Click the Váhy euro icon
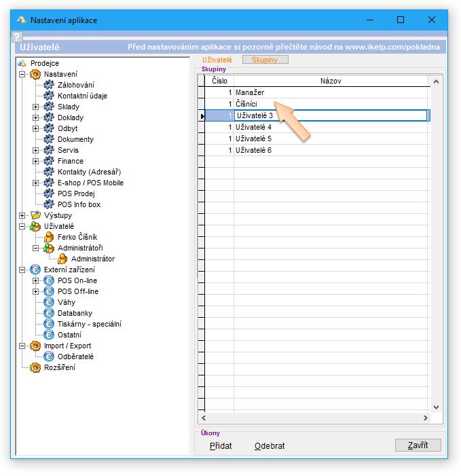Screen dimensions: 461x476 click(x=48, y=302)
